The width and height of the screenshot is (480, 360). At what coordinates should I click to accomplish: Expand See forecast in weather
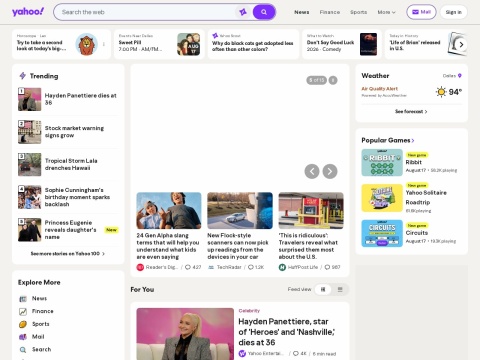411,111
